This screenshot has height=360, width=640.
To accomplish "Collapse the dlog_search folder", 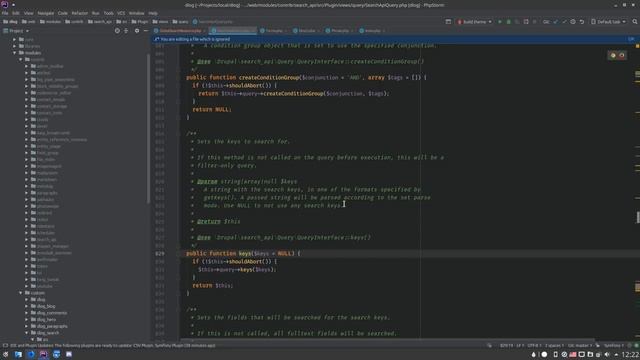I will (27, 333).
